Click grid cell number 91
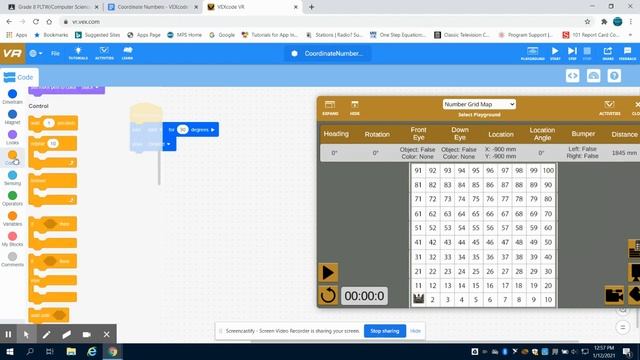 [418, 170]
